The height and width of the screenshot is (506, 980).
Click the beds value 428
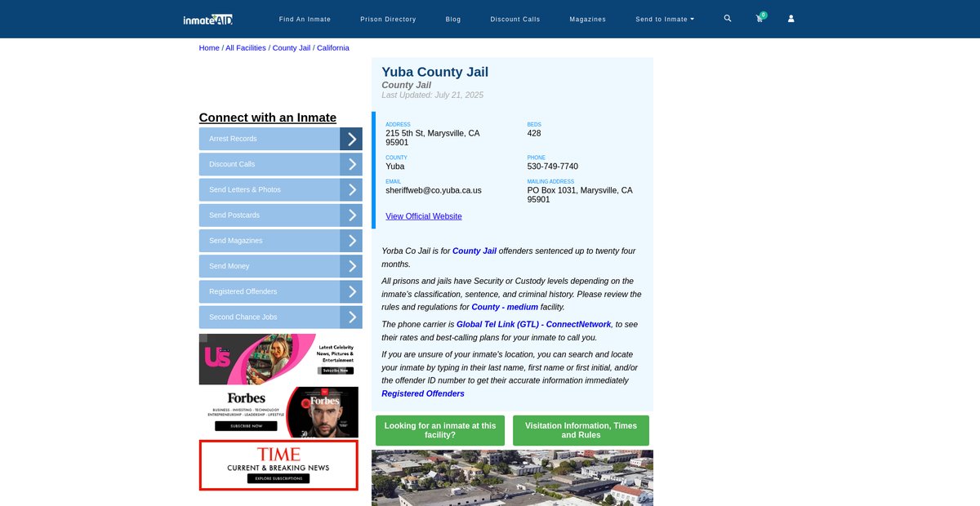pos(534,133)
